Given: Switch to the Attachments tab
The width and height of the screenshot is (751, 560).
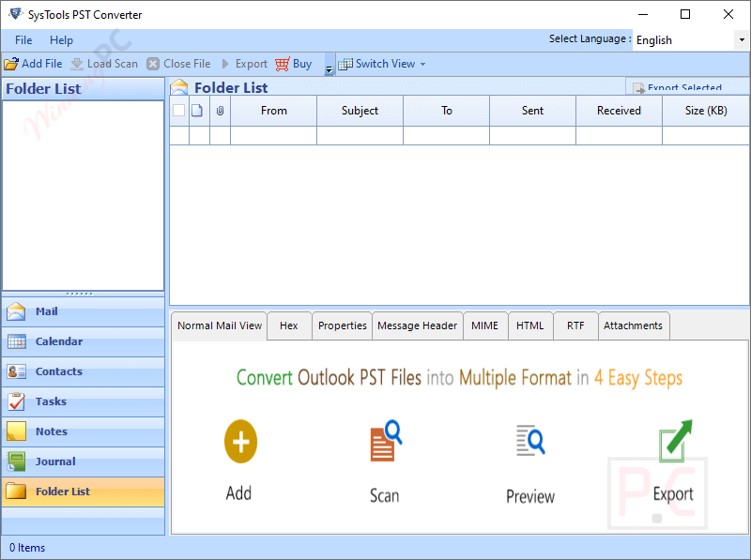Looking at the screenshot, I should click(633, 325).
